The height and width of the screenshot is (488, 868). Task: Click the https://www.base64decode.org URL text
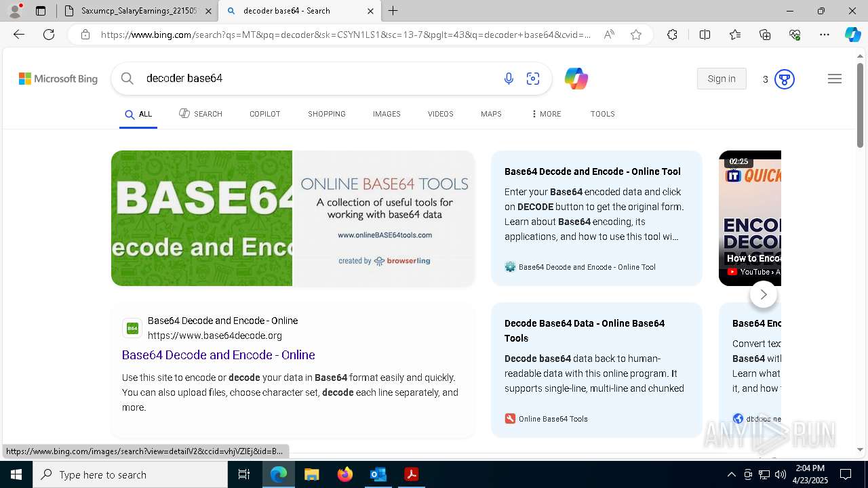(215, 335)
